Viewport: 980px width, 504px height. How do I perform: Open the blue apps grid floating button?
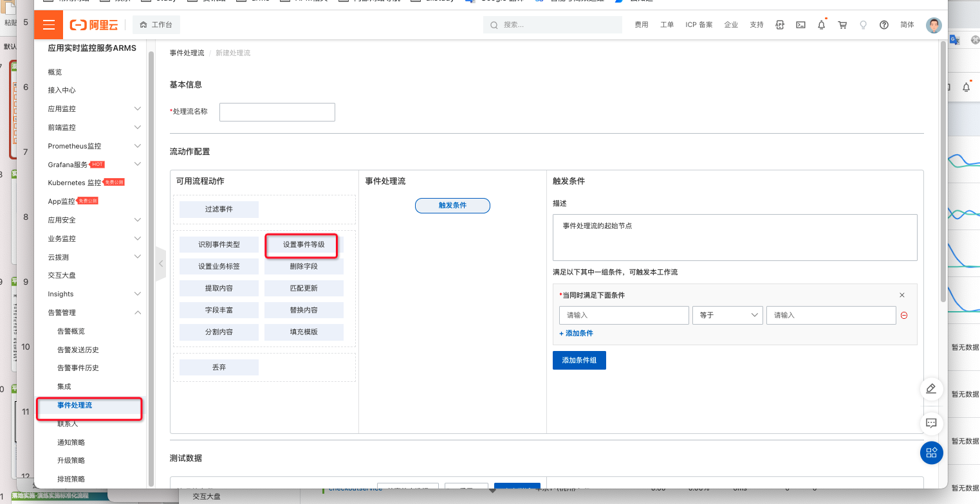pos(931,453)
